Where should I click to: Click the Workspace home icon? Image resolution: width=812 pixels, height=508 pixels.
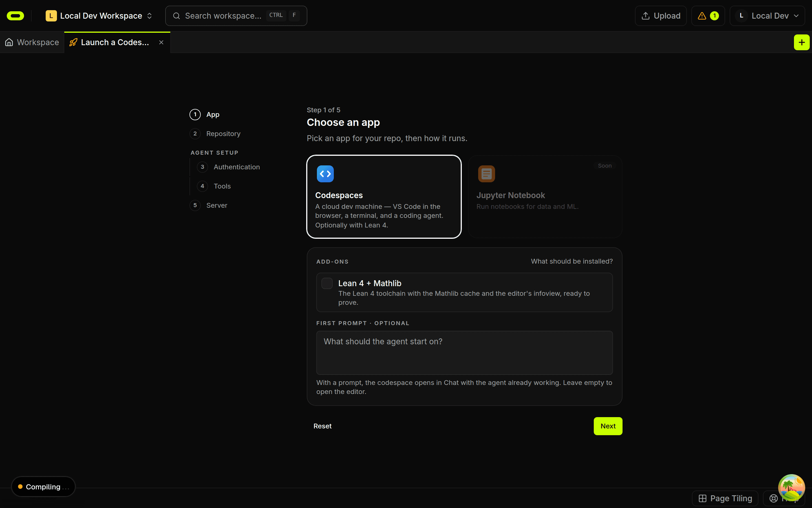(9, 42)
